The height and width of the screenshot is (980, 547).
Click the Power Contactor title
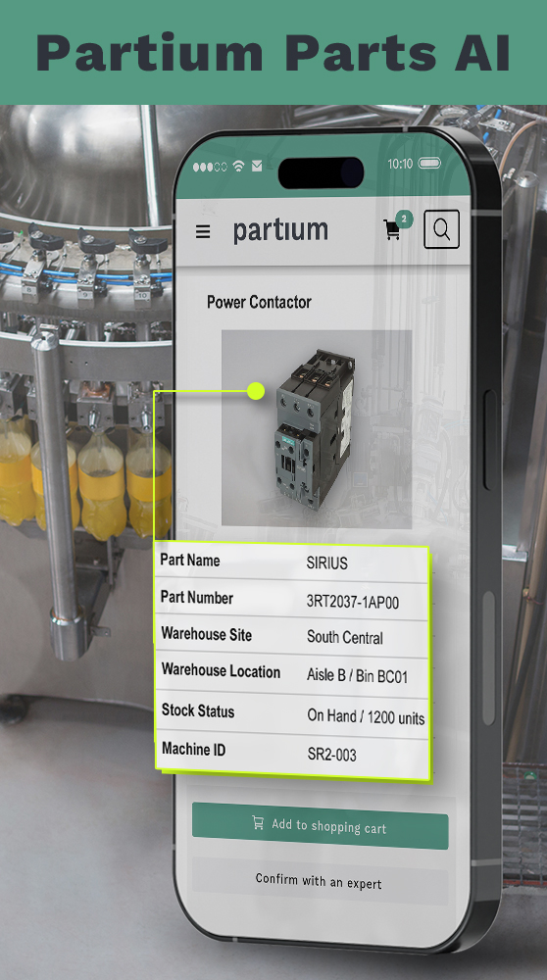pyautogui.click(x=259, y=303)
